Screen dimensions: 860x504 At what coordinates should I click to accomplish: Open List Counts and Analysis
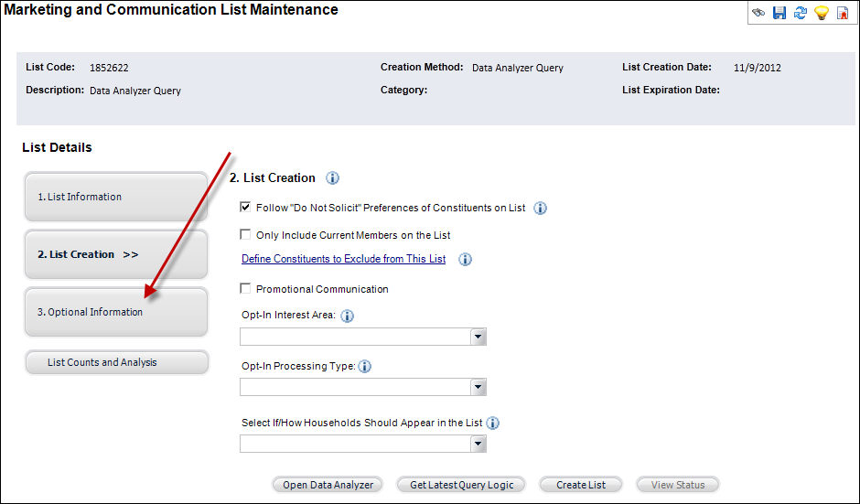click(x=116, y=362)
